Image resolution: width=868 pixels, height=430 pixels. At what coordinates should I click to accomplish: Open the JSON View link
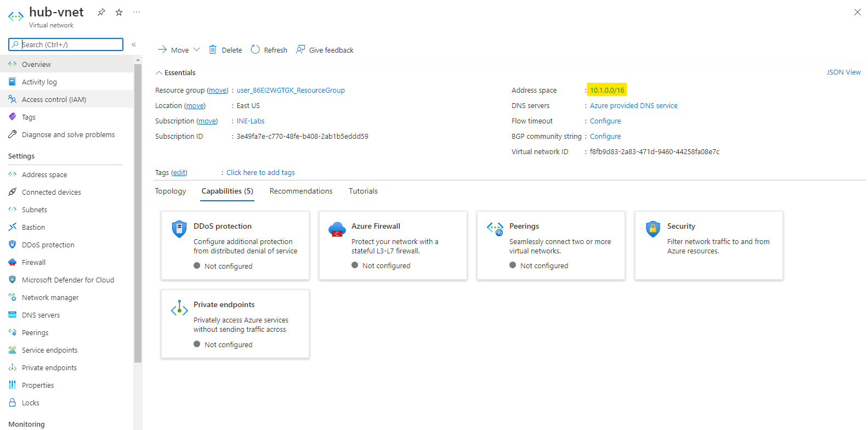(x=843, y=72)
